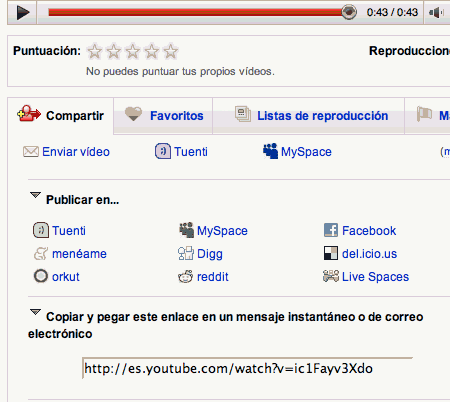Collapse the Copiar y pegar este enlace section
Screen dimensions: 450x402
point(35,312)
